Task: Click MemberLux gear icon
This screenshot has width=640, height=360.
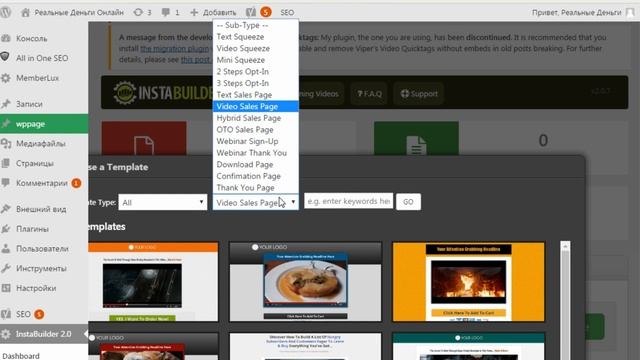Action: click(x=6, y=78)
